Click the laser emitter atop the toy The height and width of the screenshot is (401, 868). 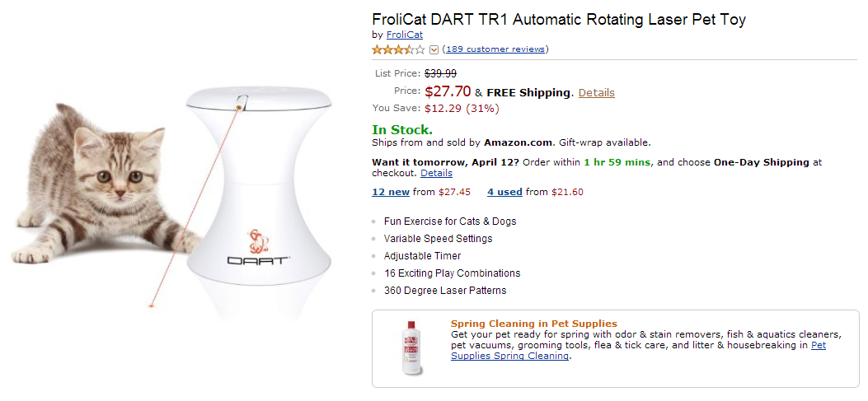pos(240,104)
